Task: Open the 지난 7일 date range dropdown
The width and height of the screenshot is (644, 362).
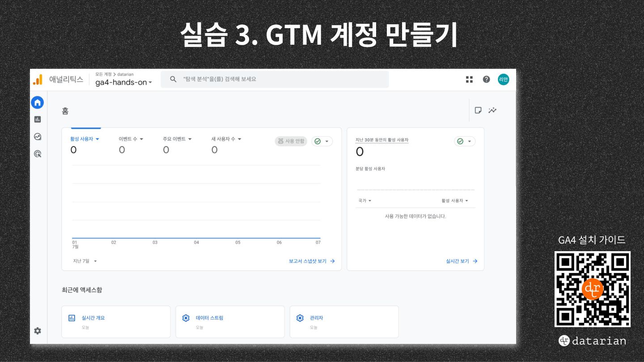Action: [x=85, y=261]
